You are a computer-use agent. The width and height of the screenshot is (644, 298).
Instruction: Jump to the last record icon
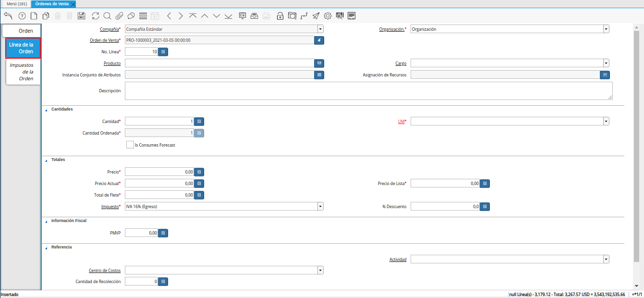tap(228, 16)
